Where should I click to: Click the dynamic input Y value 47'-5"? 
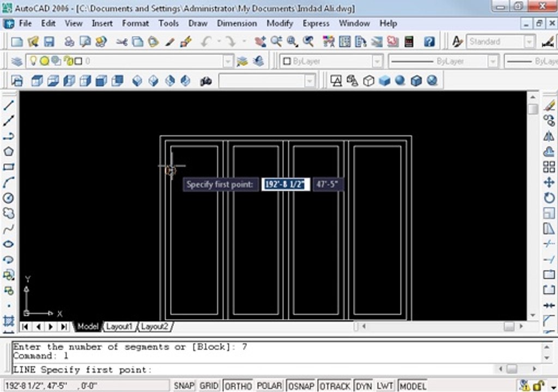click(327, 184)
